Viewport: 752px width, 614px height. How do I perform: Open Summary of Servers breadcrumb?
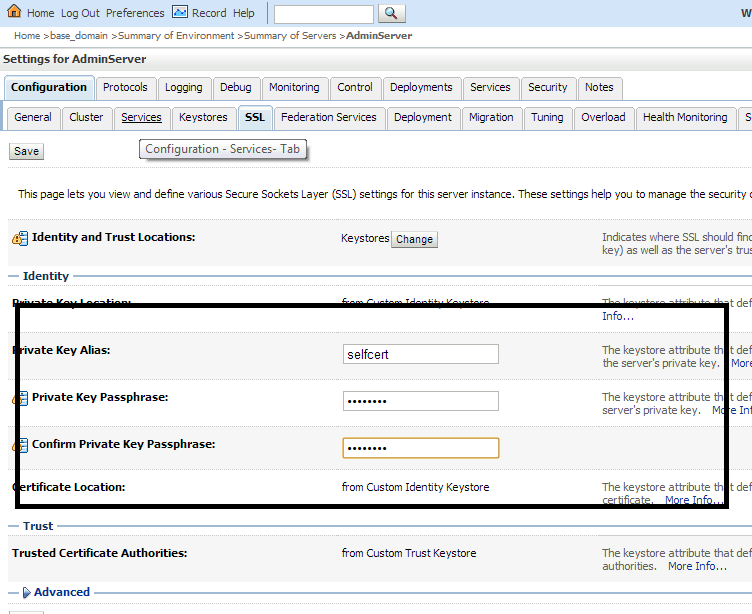click(290, 35)
